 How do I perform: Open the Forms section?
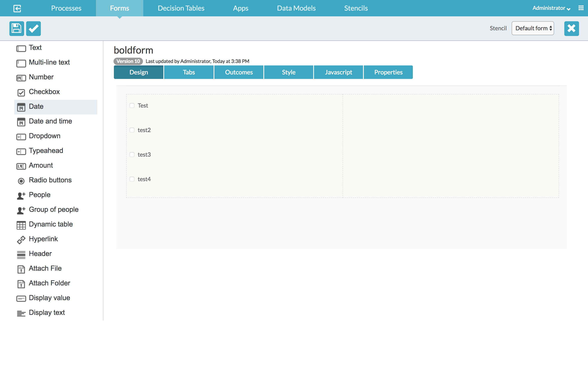(x=120, y=8)
